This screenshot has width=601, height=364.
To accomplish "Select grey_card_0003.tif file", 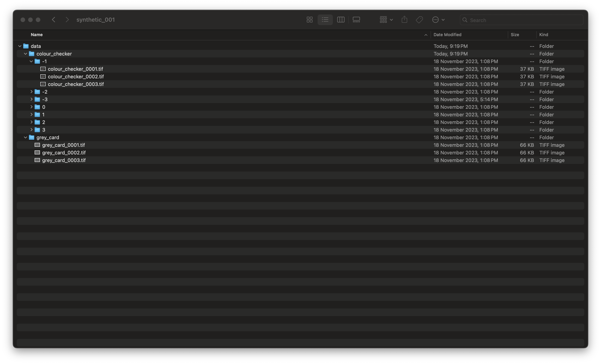I will pos(64,160).
